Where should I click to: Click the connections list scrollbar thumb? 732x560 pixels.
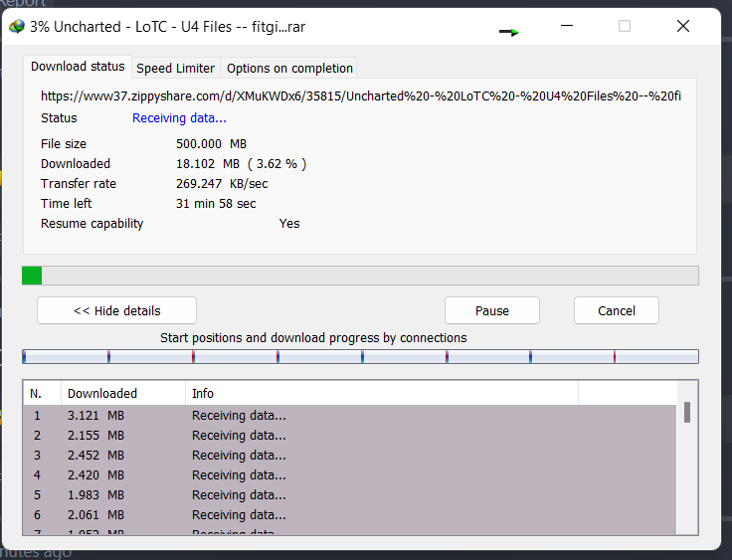(x=687, y=413)
